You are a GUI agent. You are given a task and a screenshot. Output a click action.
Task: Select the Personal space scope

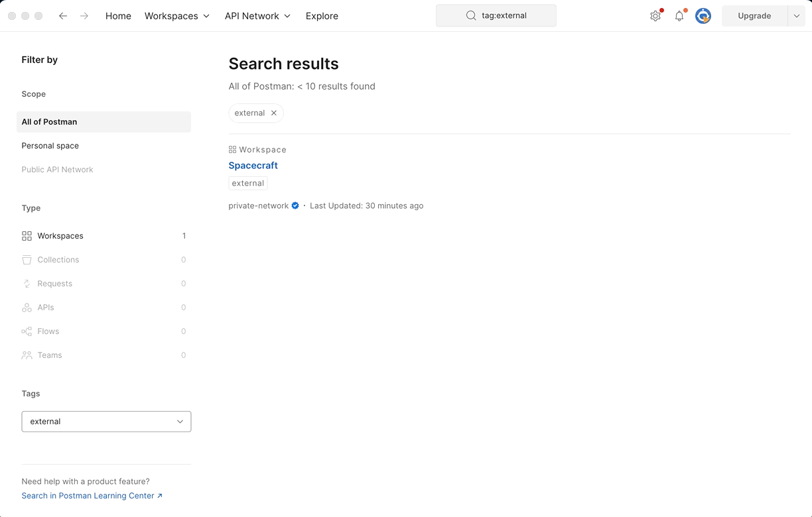pos(50,145)
